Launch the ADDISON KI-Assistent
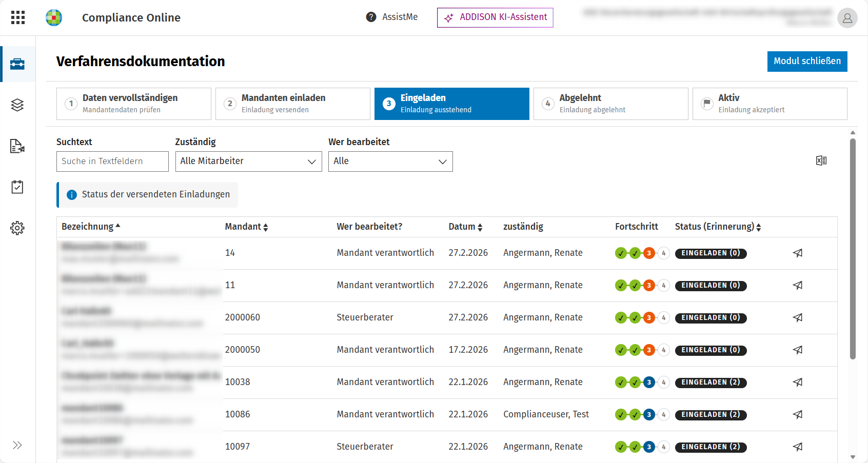This screenshot has height=463, width=868. [495, 17]
